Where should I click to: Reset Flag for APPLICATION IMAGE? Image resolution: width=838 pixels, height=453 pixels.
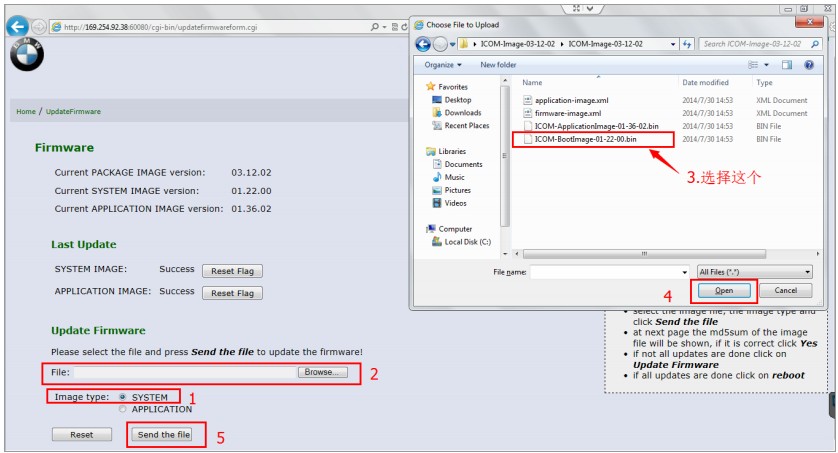point(232,293)
